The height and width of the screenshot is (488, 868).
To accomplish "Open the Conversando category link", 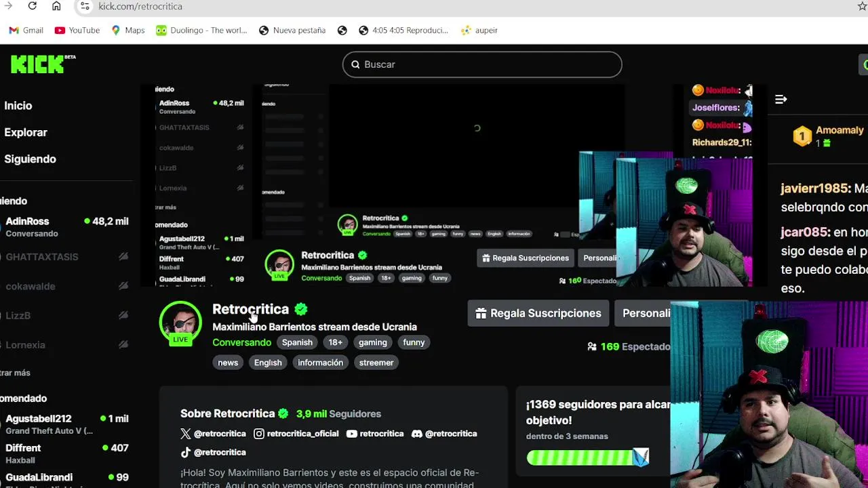I will point(241,342).
